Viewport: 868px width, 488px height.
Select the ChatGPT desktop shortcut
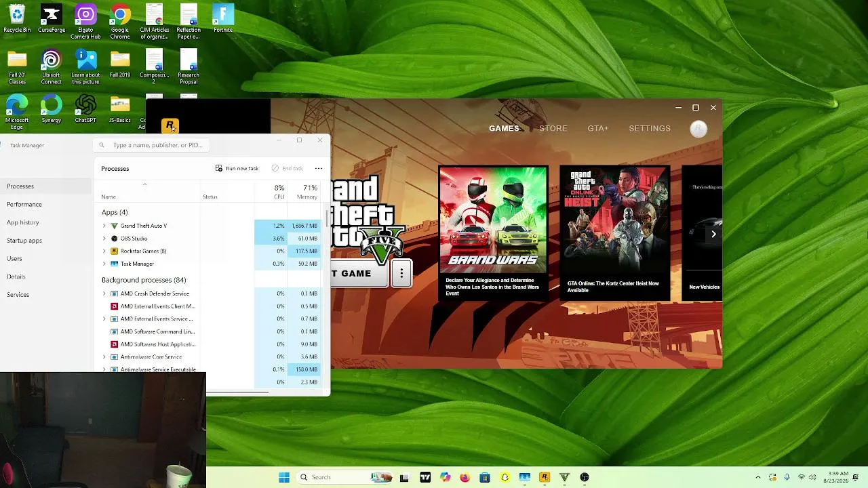click(x=85, y=108)
